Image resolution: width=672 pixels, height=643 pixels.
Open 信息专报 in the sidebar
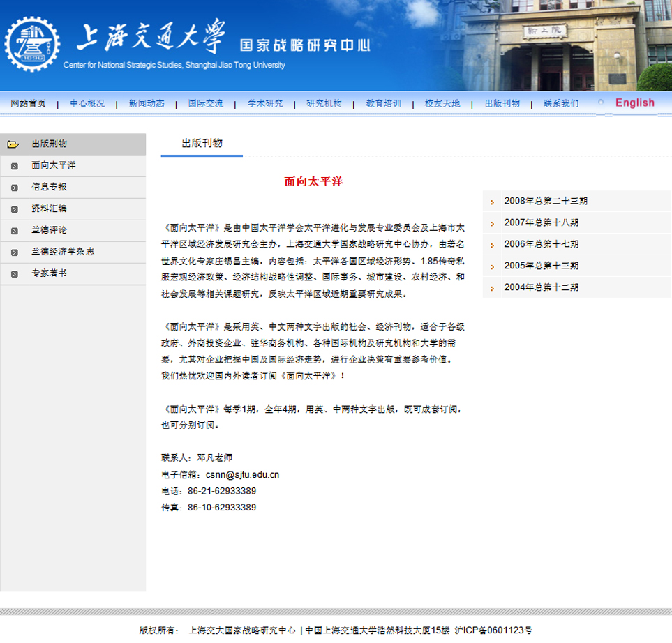tap(50, 187)
